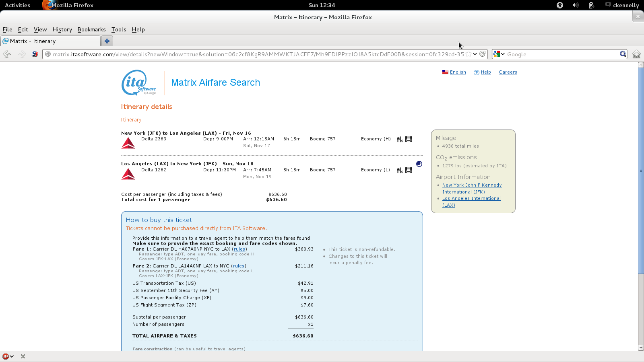Click 'Total cost for 1 passenger' text
Viewport: 644px width, 362px height.
coord(155,200)
